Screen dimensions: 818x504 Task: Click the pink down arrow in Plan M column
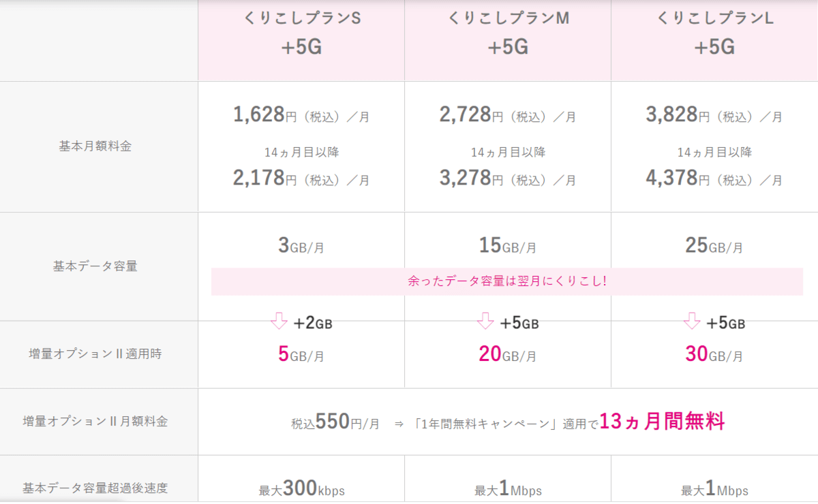(485, 321)
